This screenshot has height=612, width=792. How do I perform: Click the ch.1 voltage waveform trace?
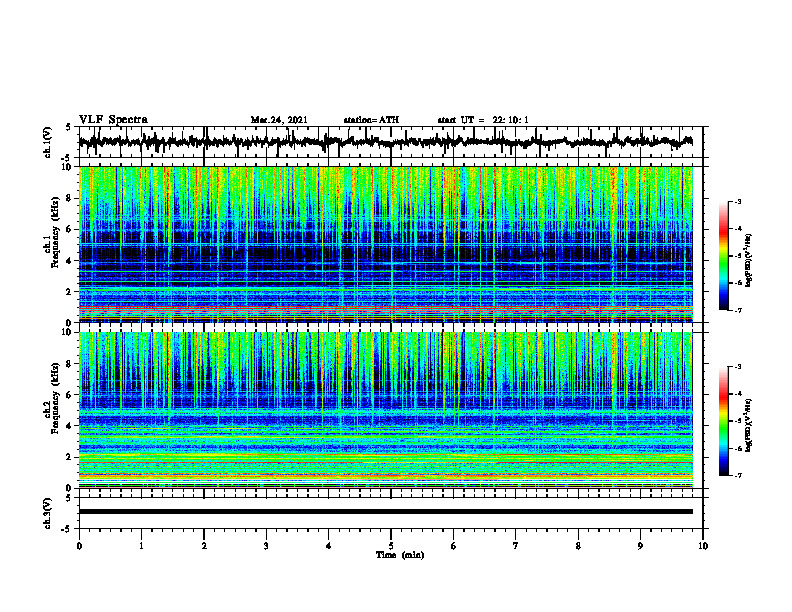click(386, 142)
